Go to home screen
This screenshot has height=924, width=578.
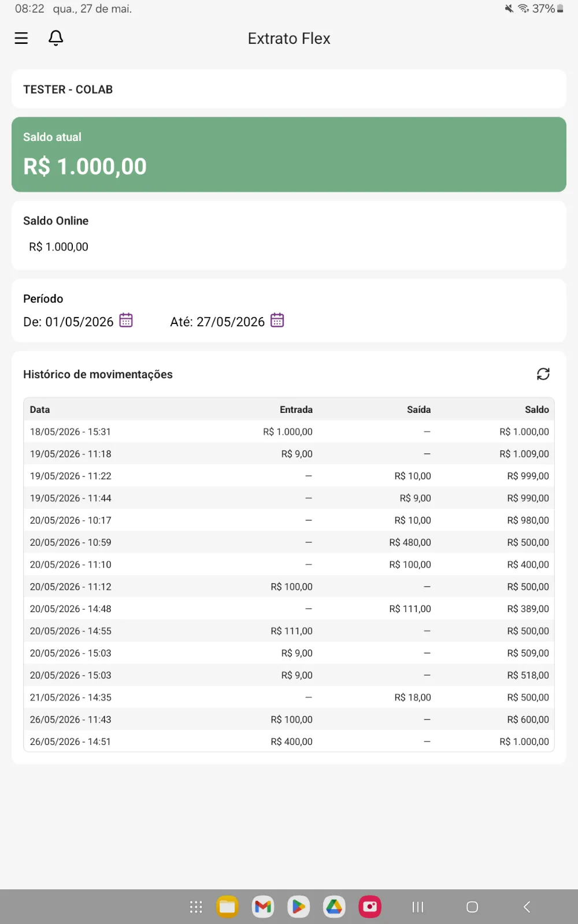point(472,907)
